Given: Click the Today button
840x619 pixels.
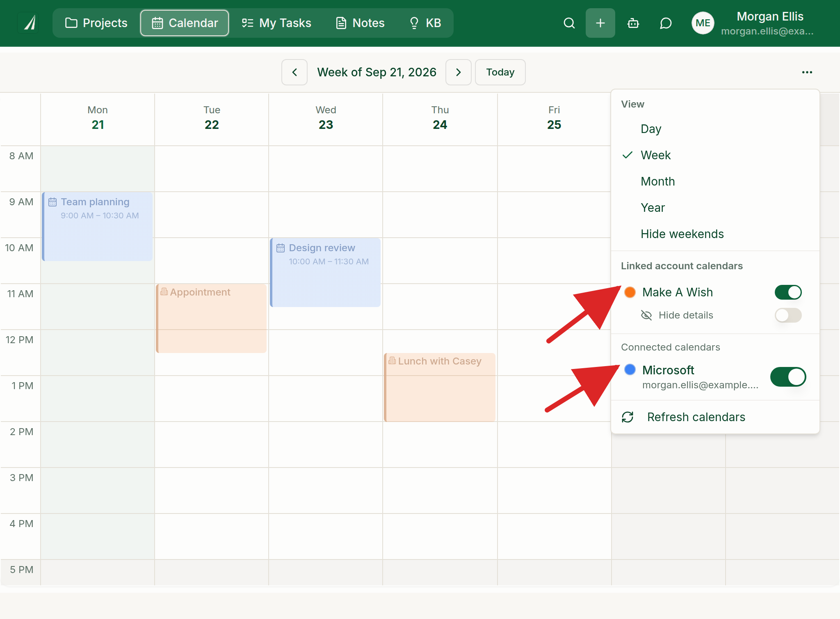Looking at the screenshot, I should [x=500, y=72].
